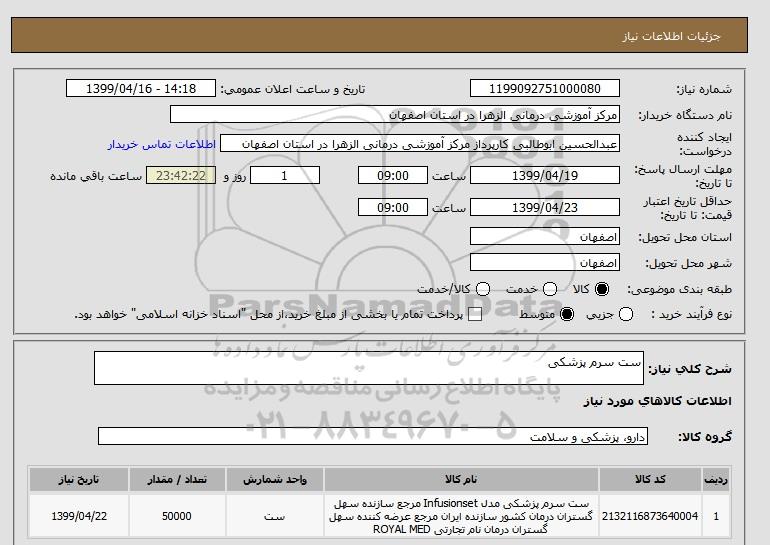770x545 pixels.
Task: Click the unit cell ست
Action: pos(275,516)
